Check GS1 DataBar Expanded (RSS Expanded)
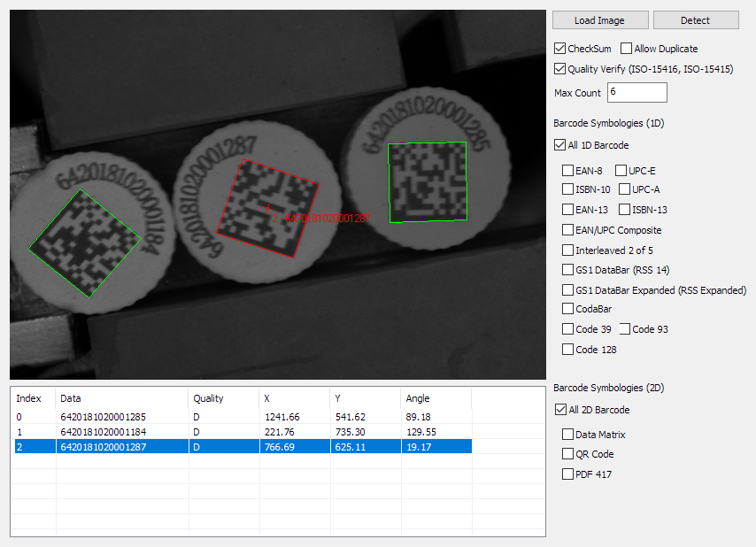 tap(567, 290)
